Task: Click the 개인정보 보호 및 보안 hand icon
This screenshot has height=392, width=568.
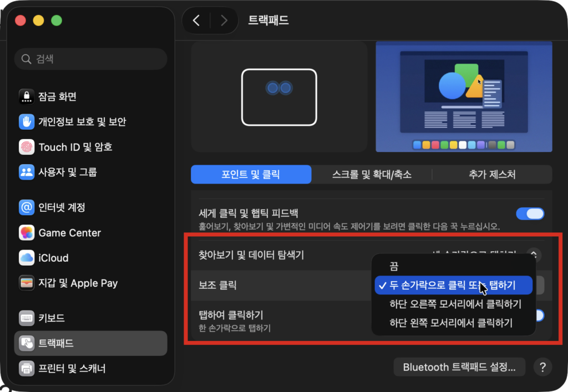Action: (x=27, y=121)
